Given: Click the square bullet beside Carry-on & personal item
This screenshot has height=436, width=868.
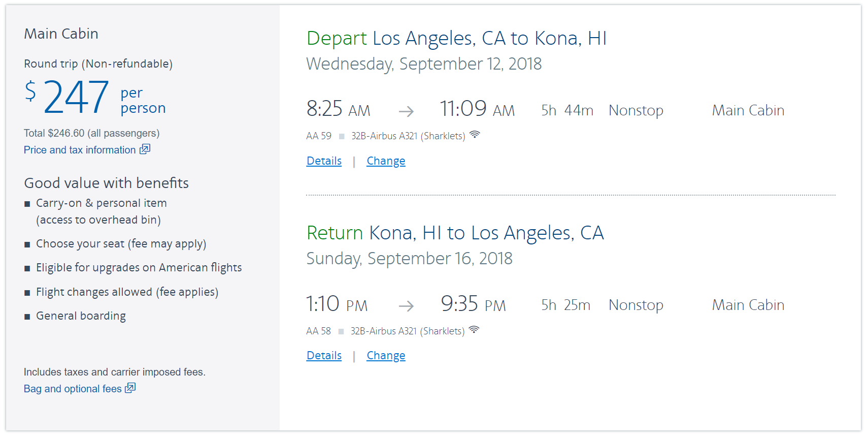Looking at the screenshot, I should tap(27, 204).
